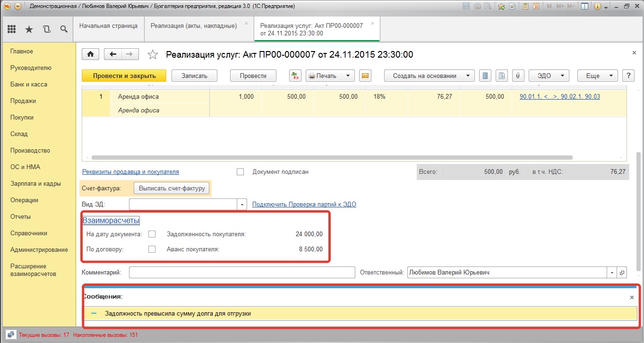Viewport: 644px width, 343px height.
Task: Open the Банк и касса section
Action: point(29,84)
